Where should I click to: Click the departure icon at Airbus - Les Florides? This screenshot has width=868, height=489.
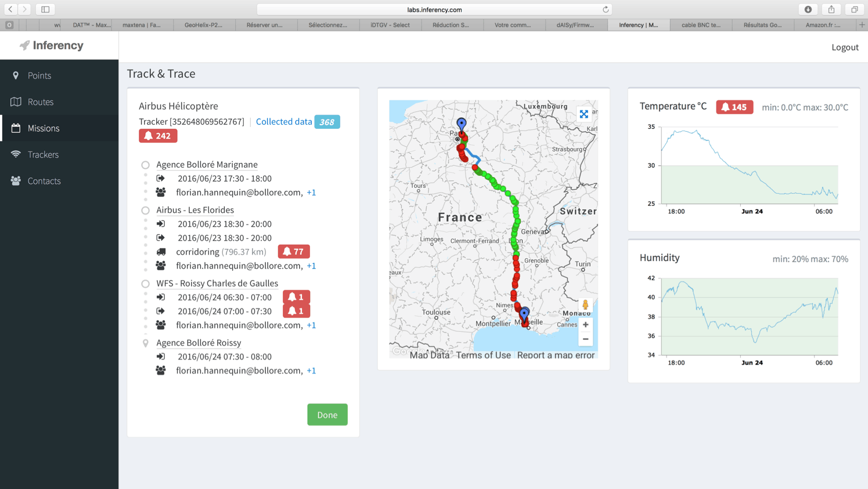pyautogui.click(x=161, y=238)
